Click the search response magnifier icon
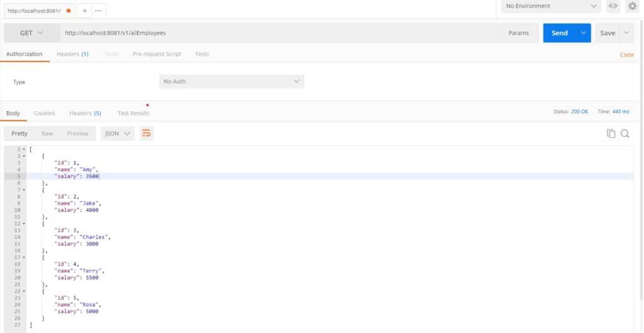Screen dimensions: 644x333 625,133
